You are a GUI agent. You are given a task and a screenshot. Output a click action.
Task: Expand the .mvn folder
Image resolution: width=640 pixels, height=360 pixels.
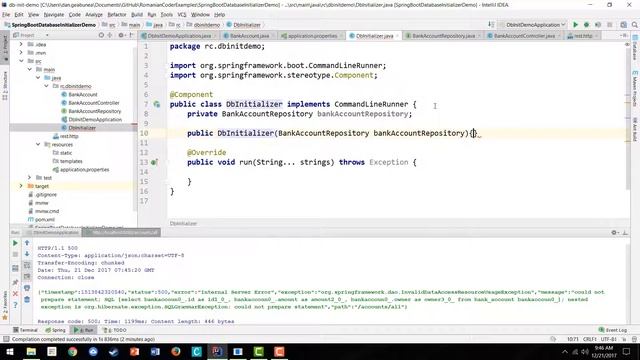(21, 53)
